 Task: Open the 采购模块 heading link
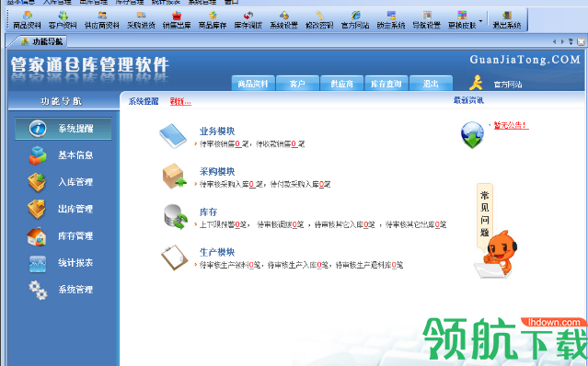[217, 172]
